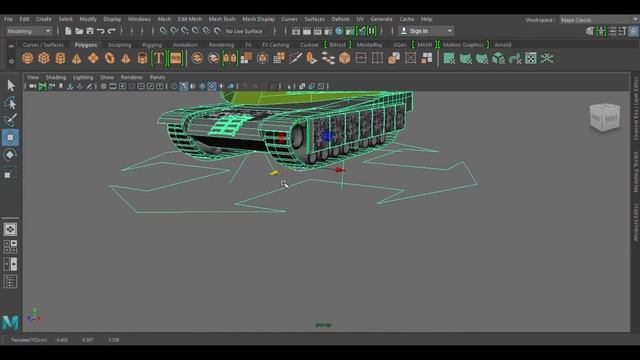Switch to the Rigging shelf tab
This screenshot has height=360, width=640.
(x=152, y=45)
